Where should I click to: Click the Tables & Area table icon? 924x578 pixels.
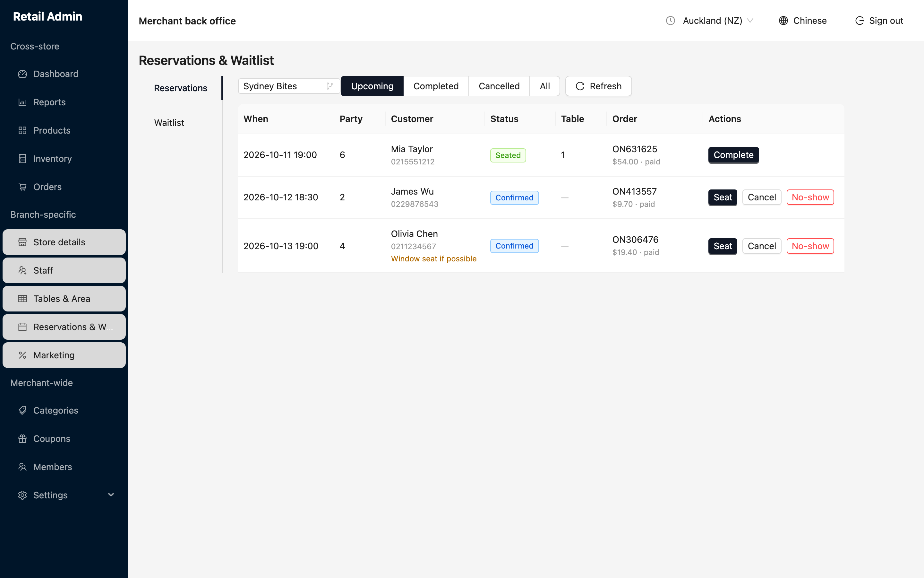[x=22, y=299]
